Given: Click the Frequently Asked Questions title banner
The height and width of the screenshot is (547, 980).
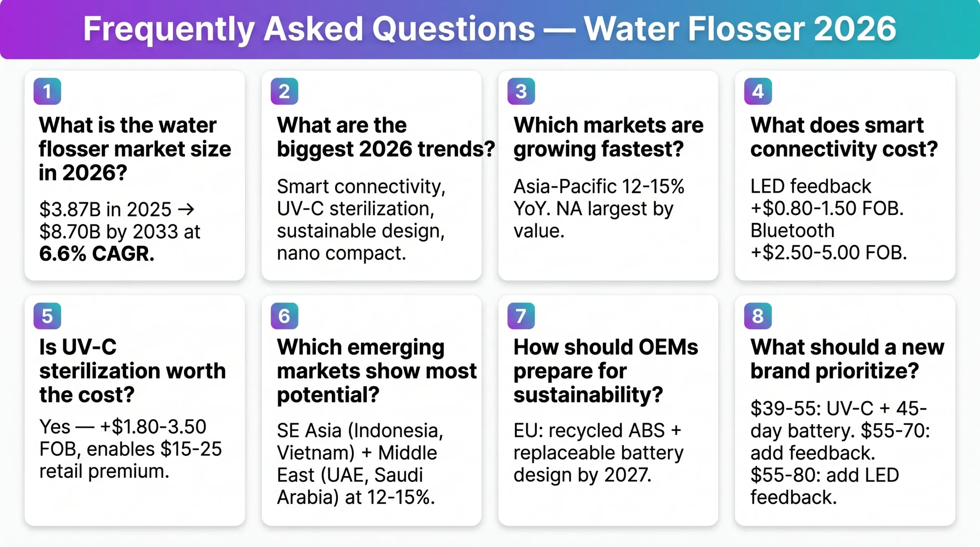Looking at the screenshot, I should pyautogui.click(x=490, y=29).
